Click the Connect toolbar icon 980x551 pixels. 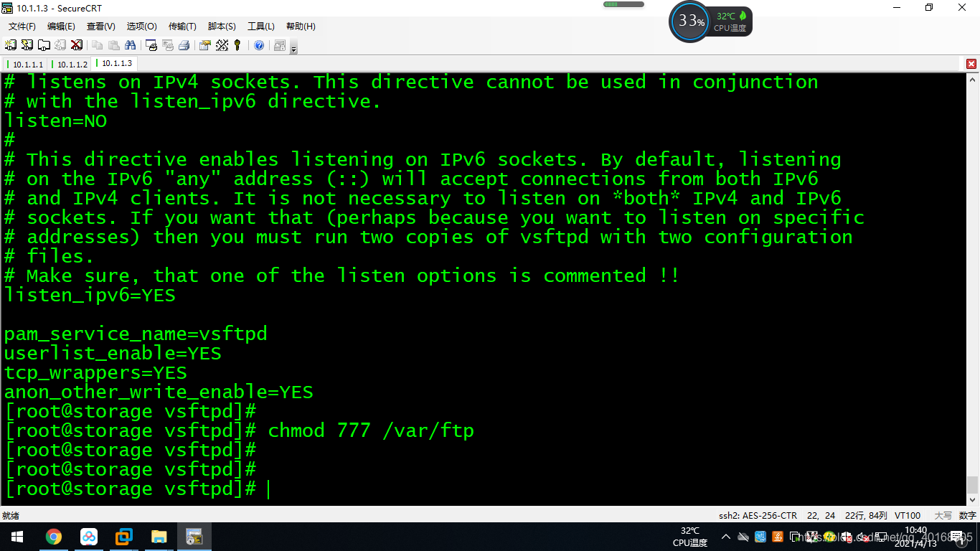coord(11,45)
